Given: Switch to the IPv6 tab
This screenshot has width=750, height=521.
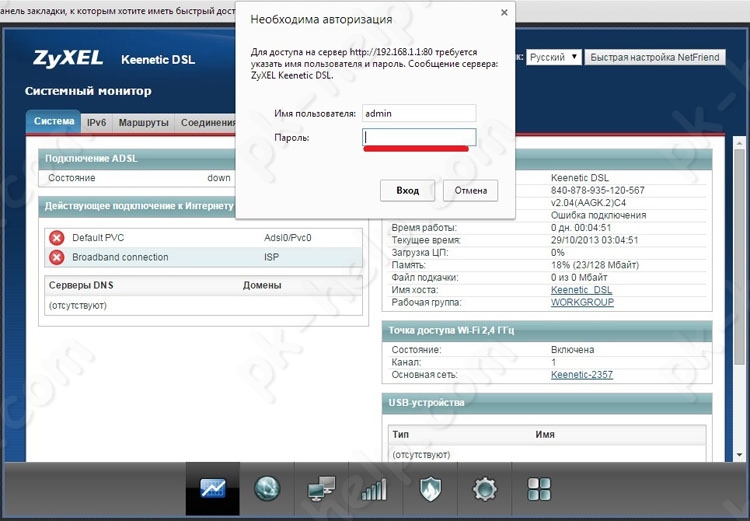Looking at the screenshot, I should pyautogui.click(x=97, y=123).
